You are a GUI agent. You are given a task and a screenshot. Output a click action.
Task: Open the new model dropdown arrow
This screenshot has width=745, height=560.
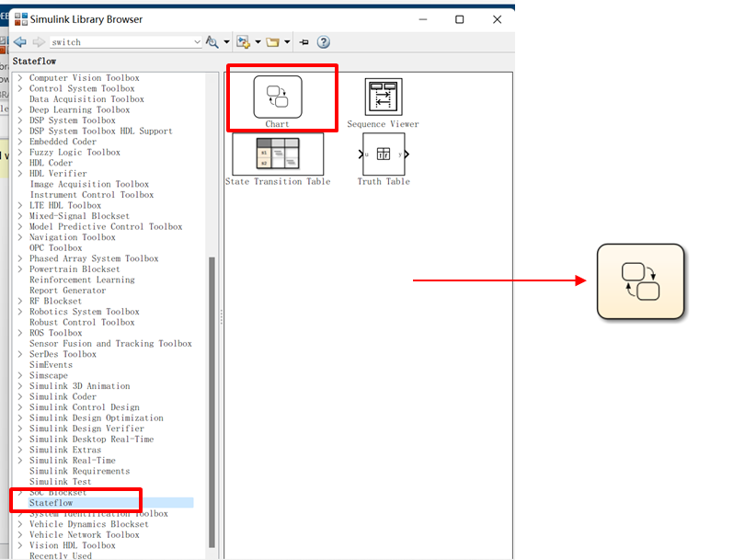pyautogui.click(x=258, y=42)
